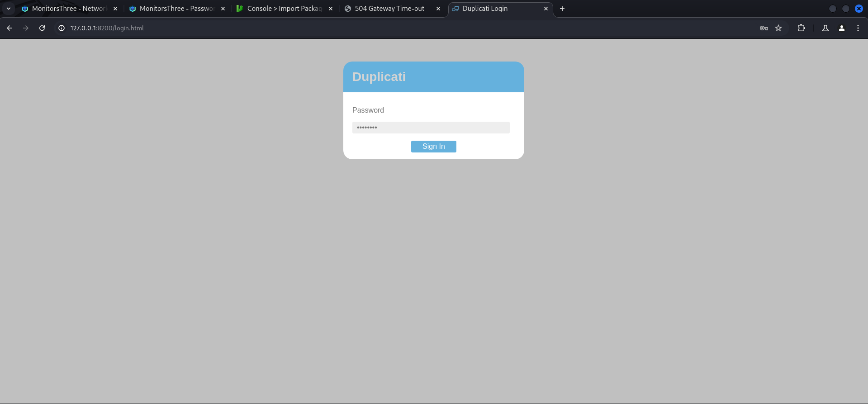This screenshot has height=404, width=868.
Task: Focus the Password input field
Action: pos(431,128)
